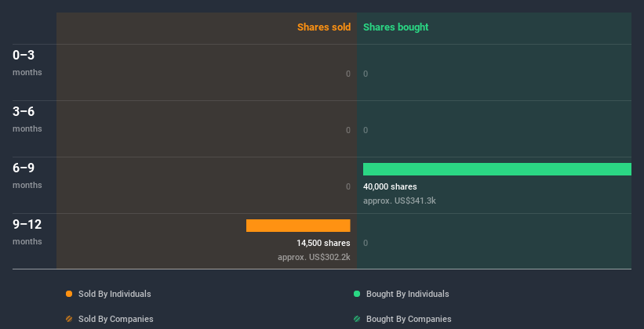Viewport: 644px width, 329px height.
Task: Click the green Bought By Individuals legend dot
Action: (x=357, y=294)
